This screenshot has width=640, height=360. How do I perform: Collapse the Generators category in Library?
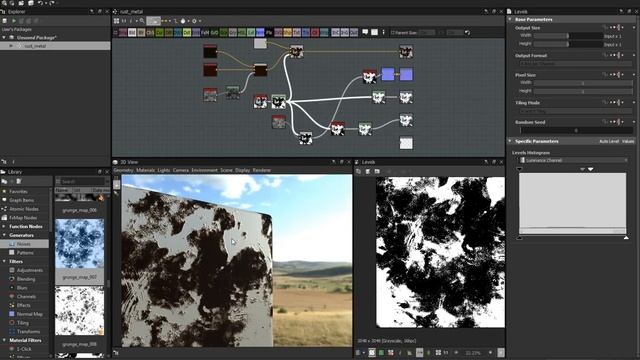pos(4,235)
